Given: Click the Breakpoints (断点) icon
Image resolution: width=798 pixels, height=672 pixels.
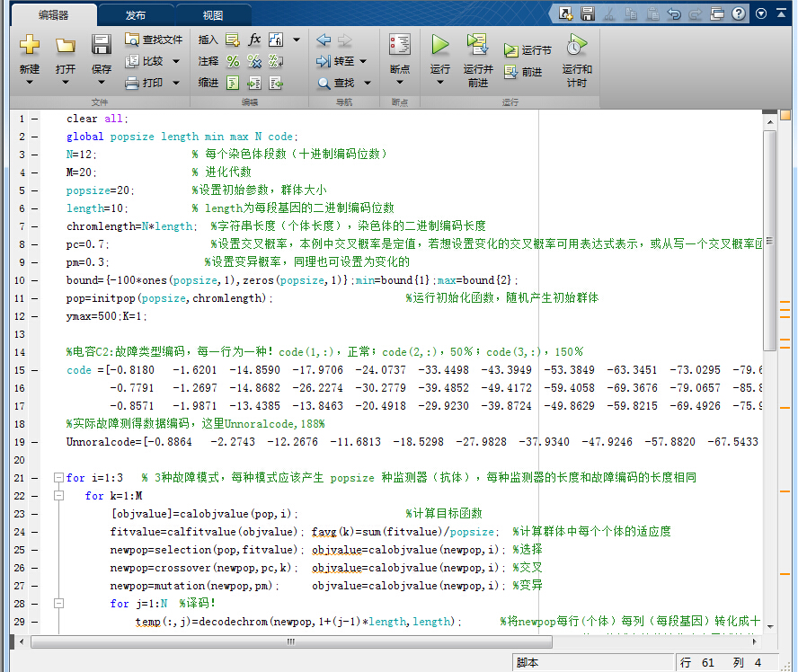Looking at the screenshot, I should pyautogui.click(x=400, y=44).
